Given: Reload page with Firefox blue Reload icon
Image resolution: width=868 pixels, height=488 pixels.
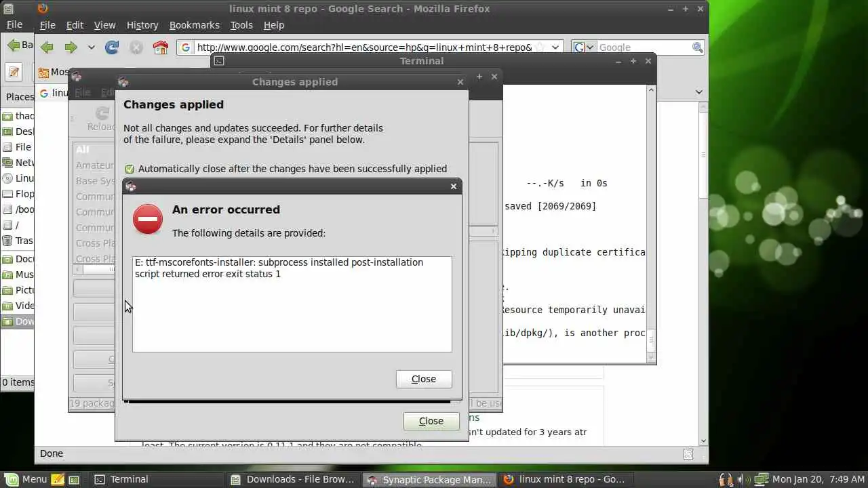Looking at the screenshot, I should click(112, 47).
